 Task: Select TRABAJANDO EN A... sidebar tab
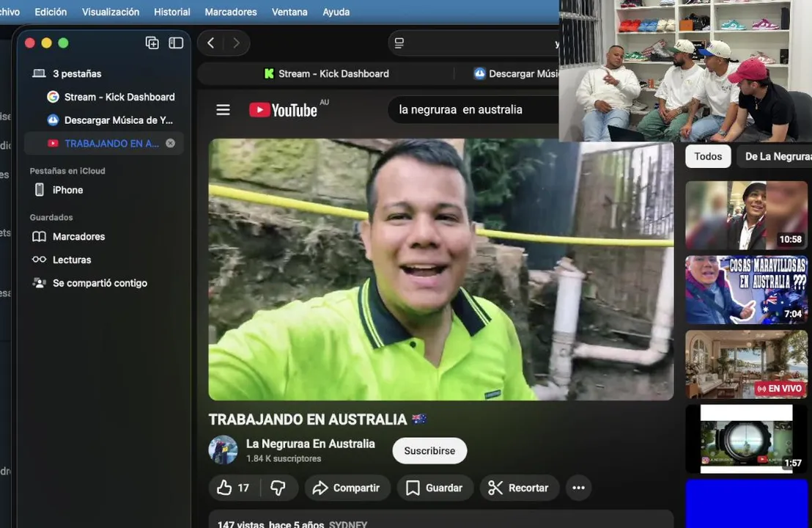[103, 144]
